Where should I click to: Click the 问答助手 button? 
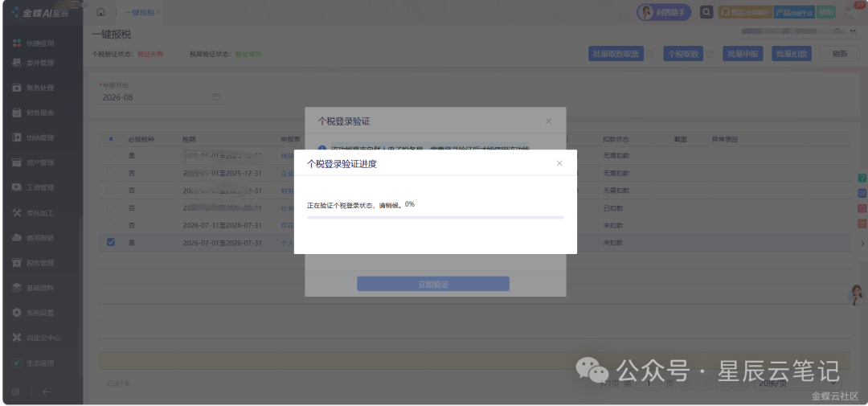664,12
